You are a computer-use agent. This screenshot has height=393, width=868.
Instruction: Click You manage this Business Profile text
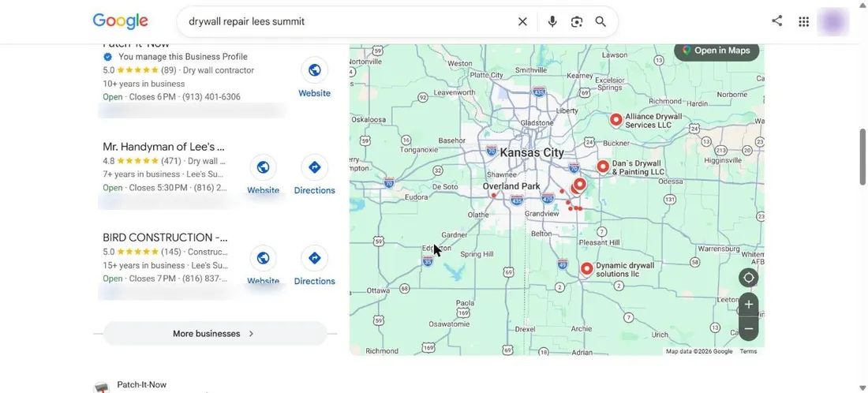pos(183,57)
